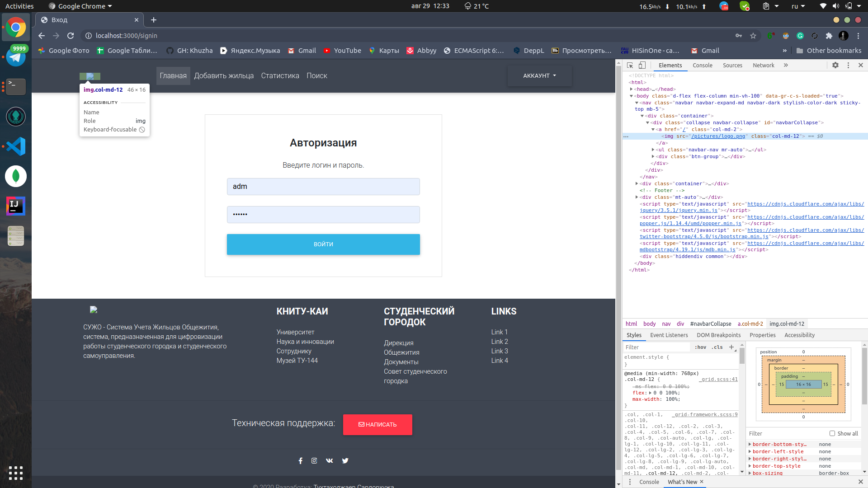Click the DevTools inspect element picker icon
The width and height of the screenshot is (868, 488).
pyautogui.click(x=630, y=65)
